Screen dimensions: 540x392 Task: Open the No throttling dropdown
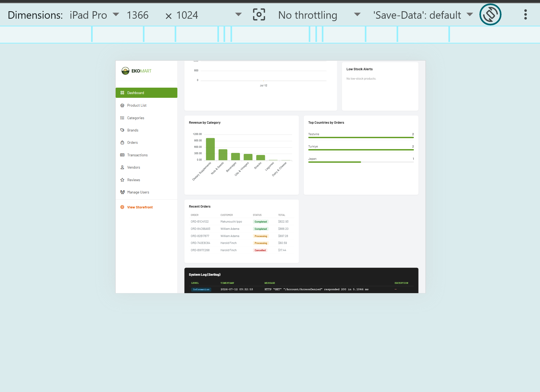pos(319,15)
